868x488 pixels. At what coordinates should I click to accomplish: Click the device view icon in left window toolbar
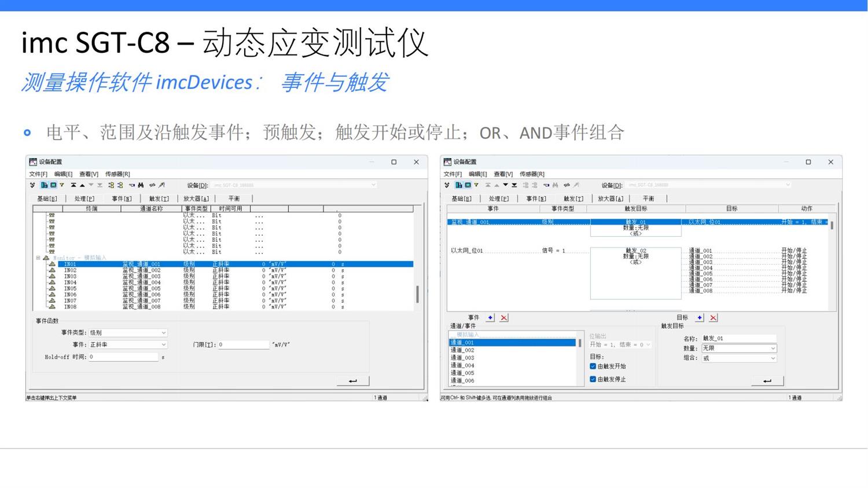click(x=44, y=185)
